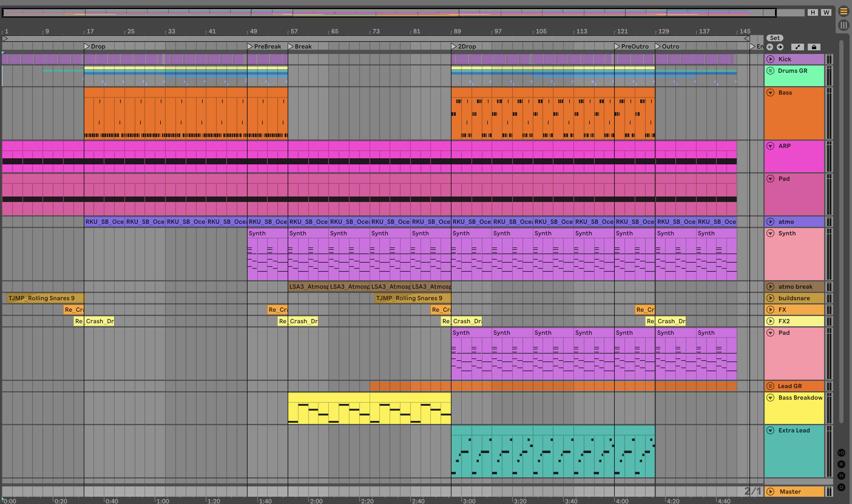Click the Kick track unfold button
The image size is (852, 504).
tap(770, 59)
